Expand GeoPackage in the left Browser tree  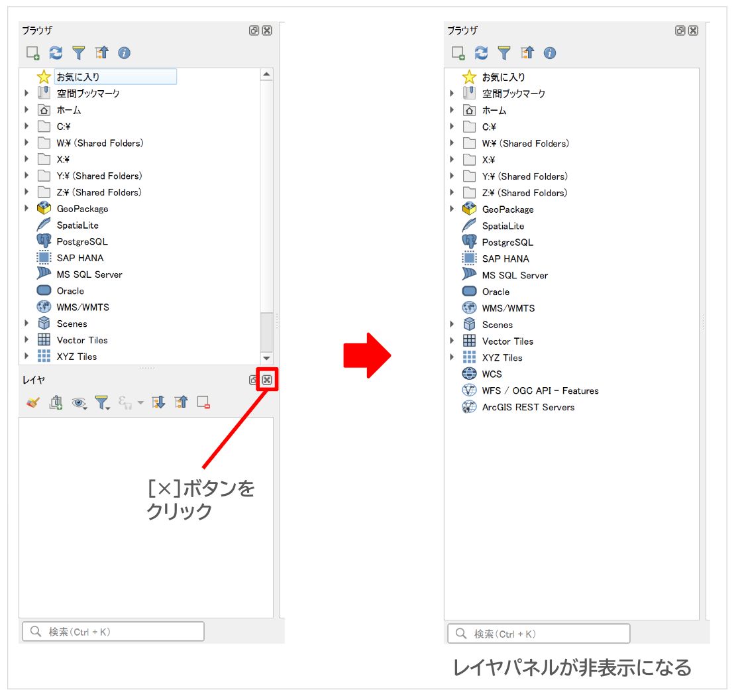coord(26,208)
